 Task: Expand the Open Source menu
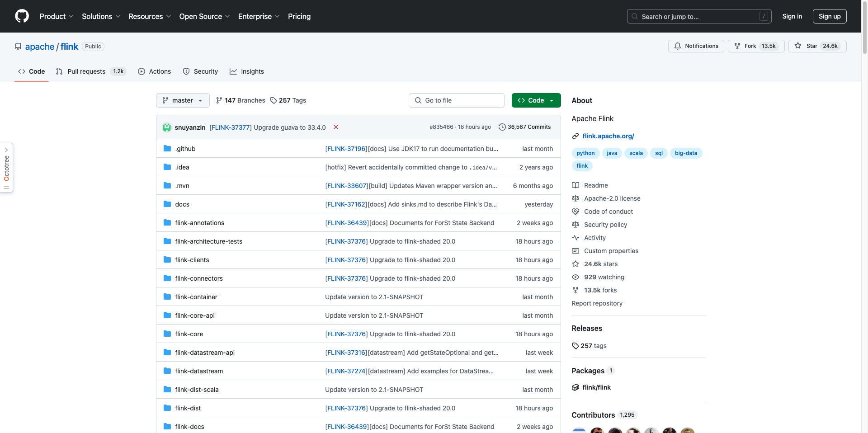[x=204, y=16]
